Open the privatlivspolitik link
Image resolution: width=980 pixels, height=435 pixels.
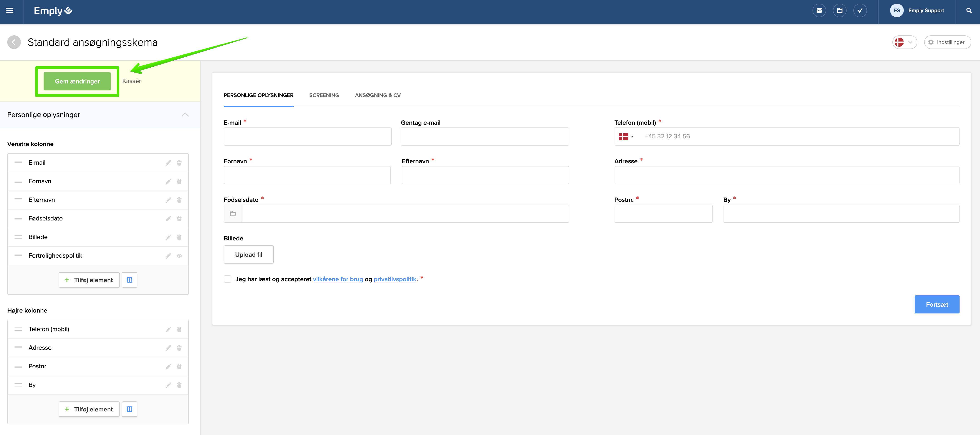tap(394, 279)
